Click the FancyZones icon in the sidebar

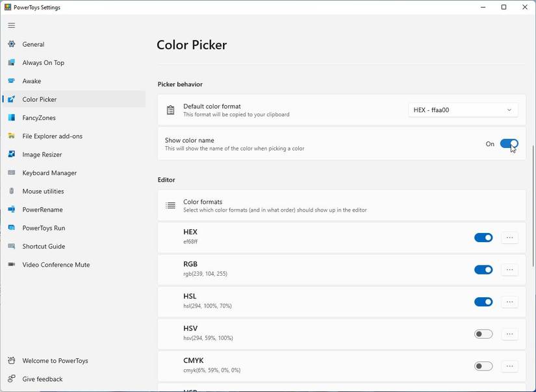pos(11,117)
